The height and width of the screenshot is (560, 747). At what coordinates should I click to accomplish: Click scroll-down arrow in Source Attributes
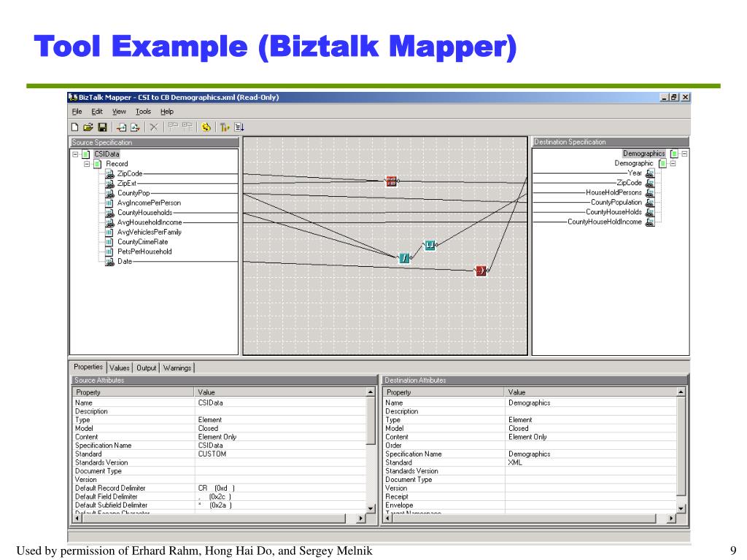[x=371, y=508]
